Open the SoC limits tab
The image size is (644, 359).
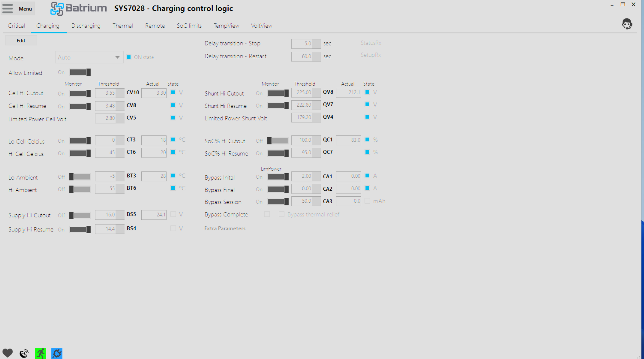(x=189, y=26)
